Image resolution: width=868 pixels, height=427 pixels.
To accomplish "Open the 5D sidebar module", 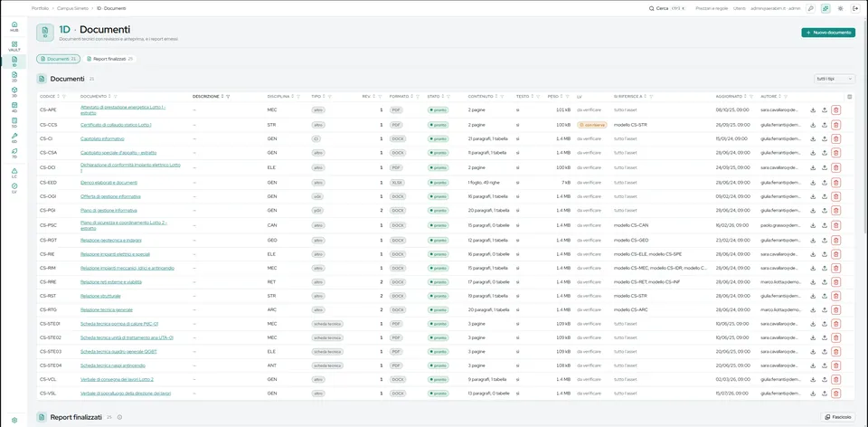I will click(x=14, y=122).
